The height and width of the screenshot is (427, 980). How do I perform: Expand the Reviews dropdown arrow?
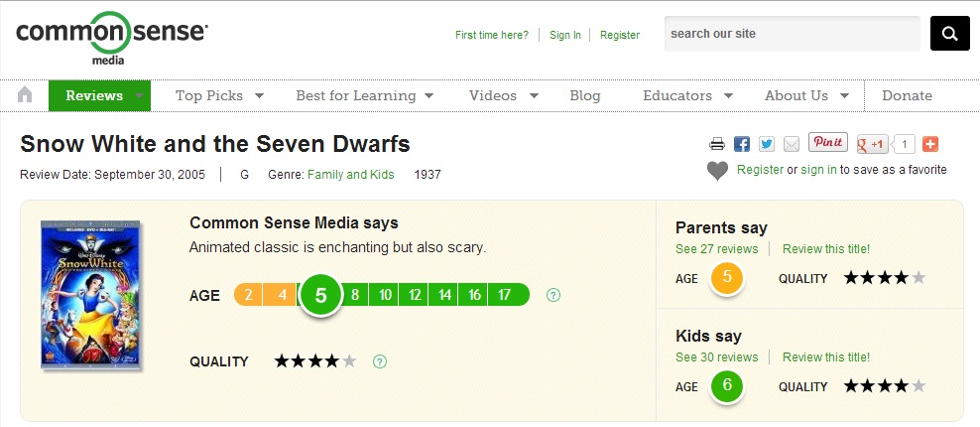pos(140,96)
